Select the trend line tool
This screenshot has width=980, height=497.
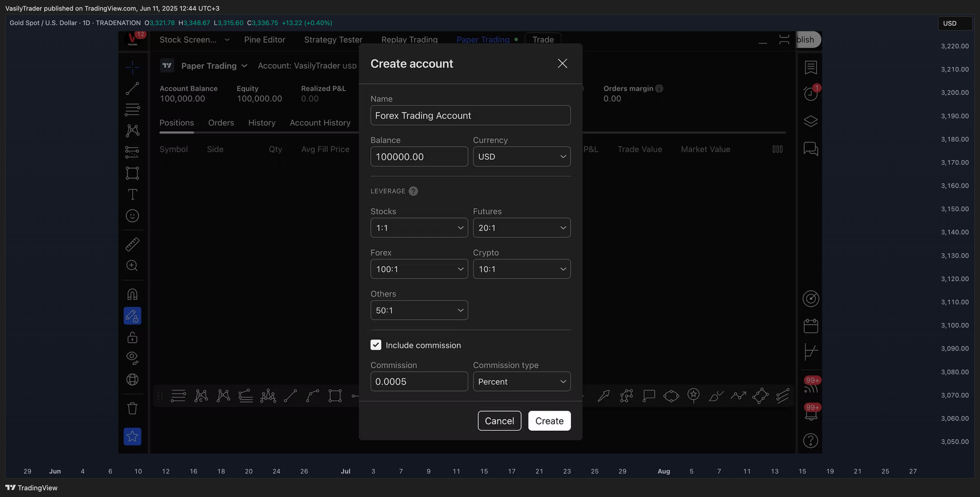[132, 89]
